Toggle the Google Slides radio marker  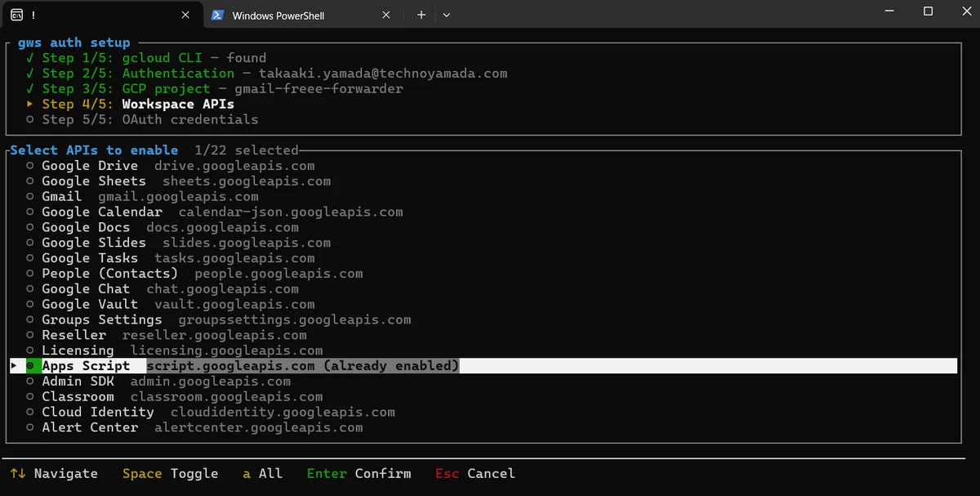pos(30,243)
